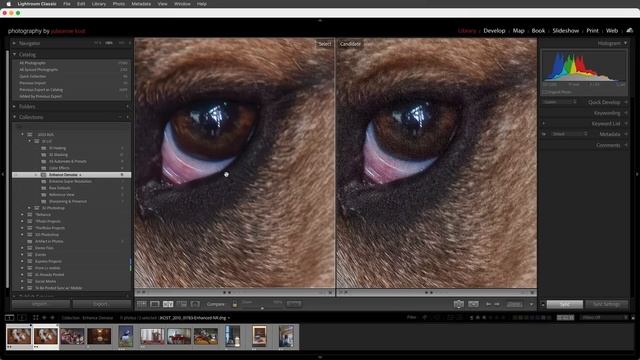
Task: Expand the Navigator panel
Action: (x=14, y=43)
